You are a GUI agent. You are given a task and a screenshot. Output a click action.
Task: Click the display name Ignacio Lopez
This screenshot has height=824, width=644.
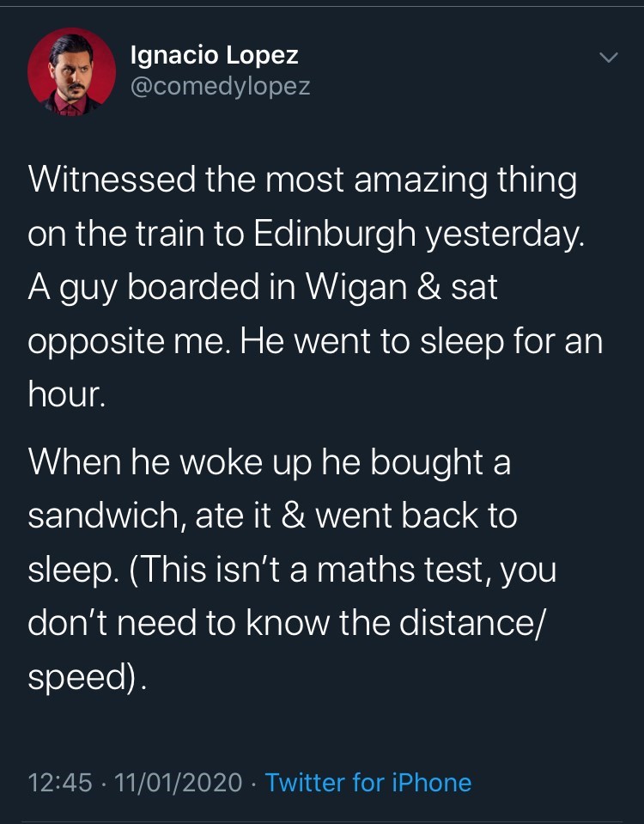[214, 56]
